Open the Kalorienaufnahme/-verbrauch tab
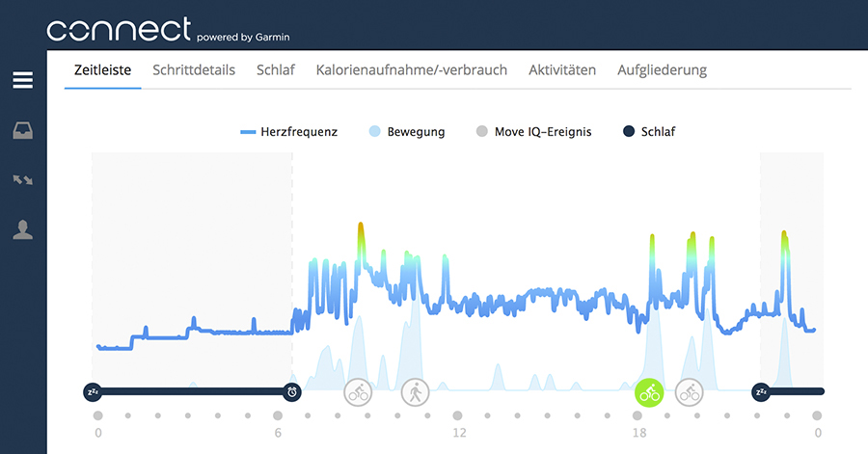Image resolution: width=868 pixels, height=454 pixels. [411, 70]
